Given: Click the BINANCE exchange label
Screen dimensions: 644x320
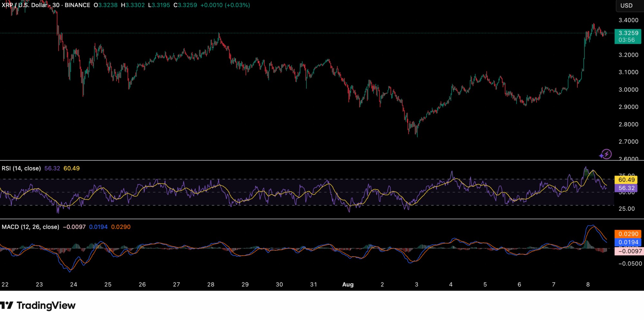Looking at the screenshot, I should (77, 5).
